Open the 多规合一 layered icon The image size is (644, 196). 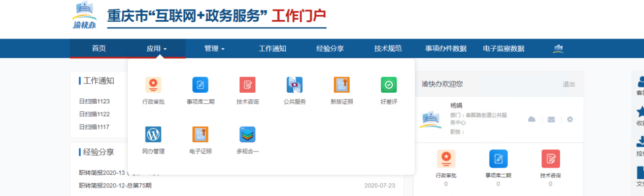pyautogui.click(x=248, y=134)
